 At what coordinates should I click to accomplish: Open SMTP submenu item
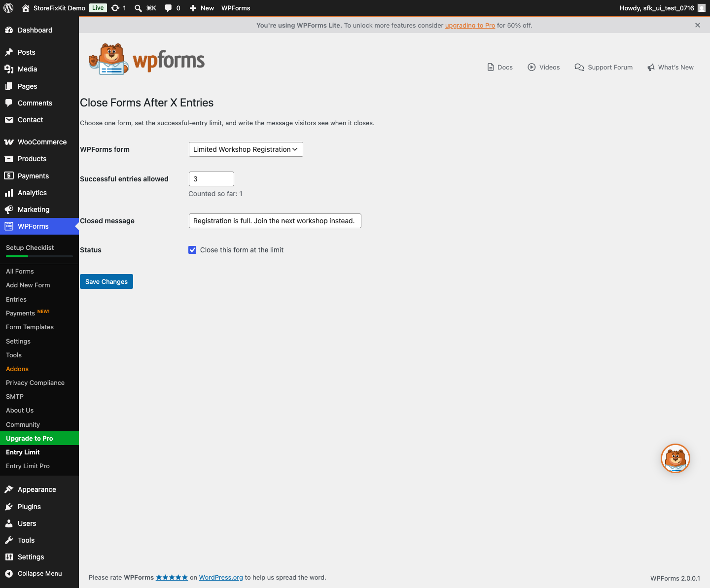click(x=15, y=396)
